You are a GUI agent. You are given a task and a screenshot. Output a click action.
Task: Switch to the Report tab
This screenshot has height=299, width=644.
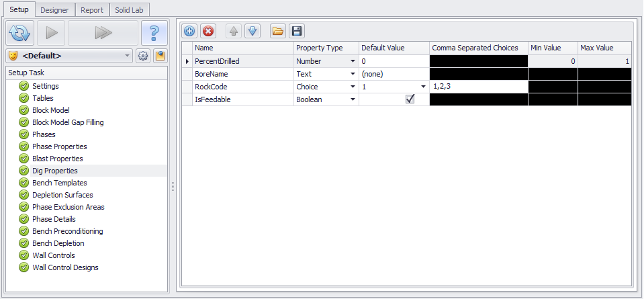92,10
